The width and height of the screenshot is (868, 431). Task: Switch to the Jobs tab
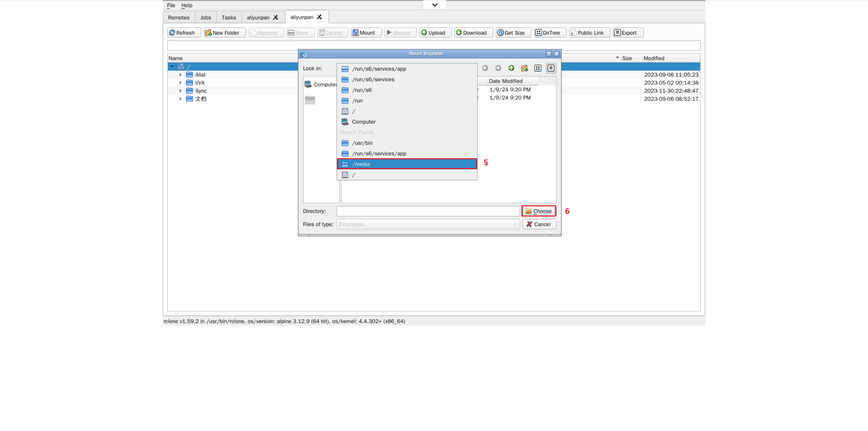(205, 17)
